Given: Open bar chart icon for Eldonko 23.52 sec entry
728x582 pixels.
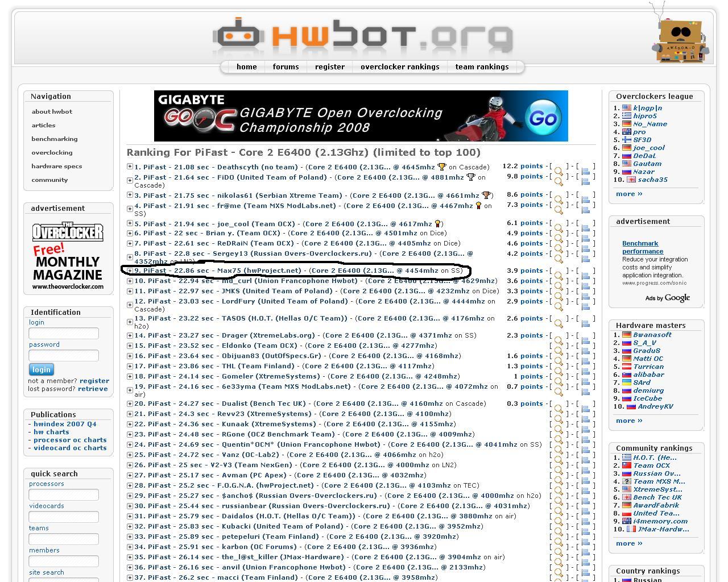Looking at the screenshot, I should coord(586,350).
